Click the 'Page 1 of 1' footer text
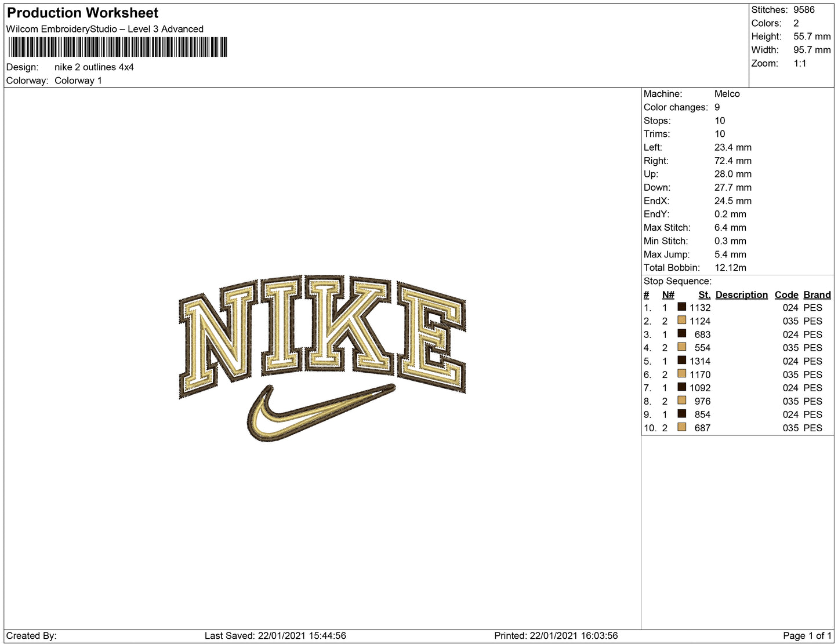 807,636
